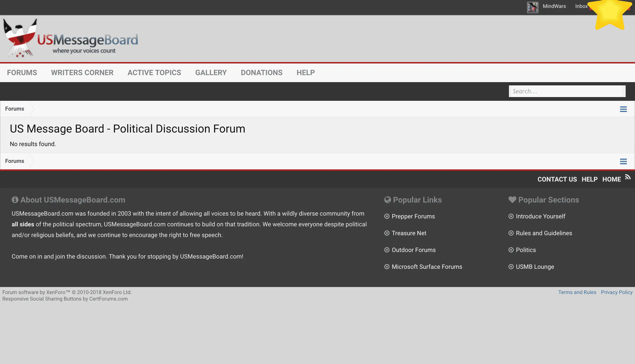Open the Contact Us footer link
635x364 pixels.
(x=557, y=179)
